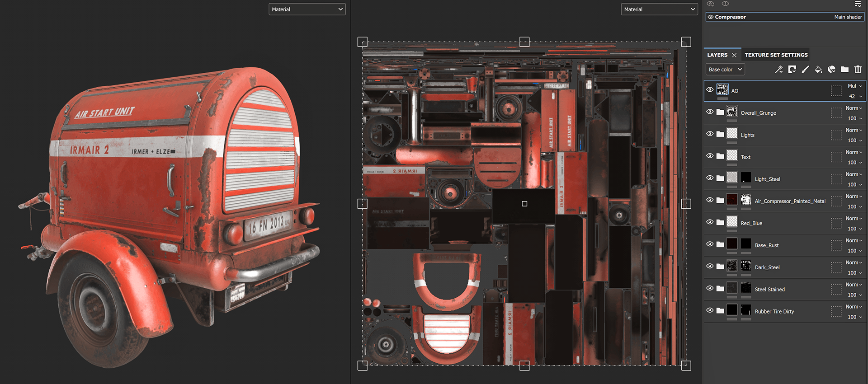This screenshot has width=868, height=384.
Task: Hide the Light_Steel layer
Action: [710, 178]
